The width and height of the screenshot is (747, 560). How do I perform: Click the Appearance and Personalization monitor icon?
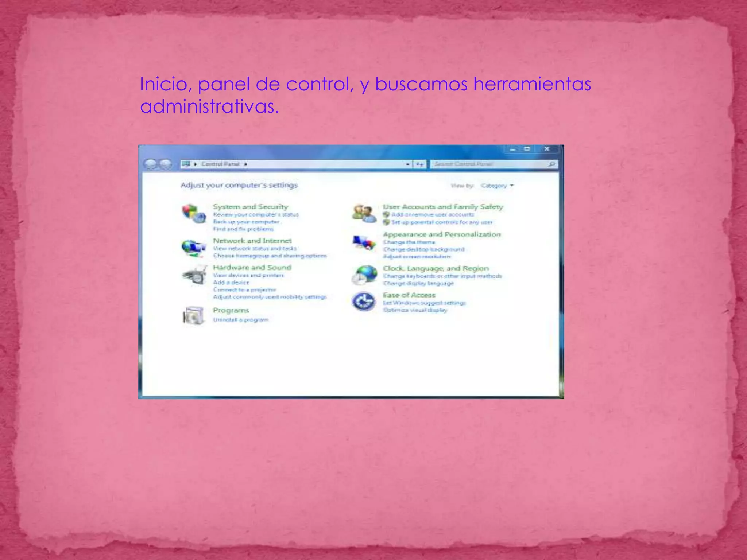coord(364,242)
